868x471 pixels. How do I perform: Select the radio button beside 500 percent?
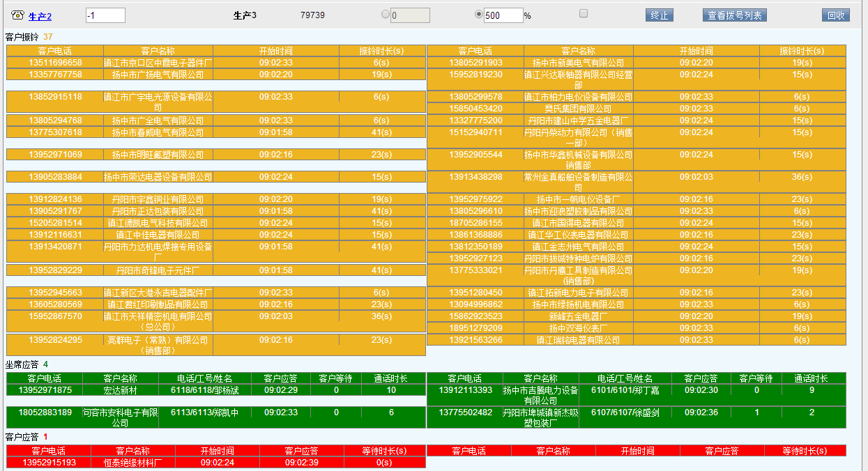[478, 14]
